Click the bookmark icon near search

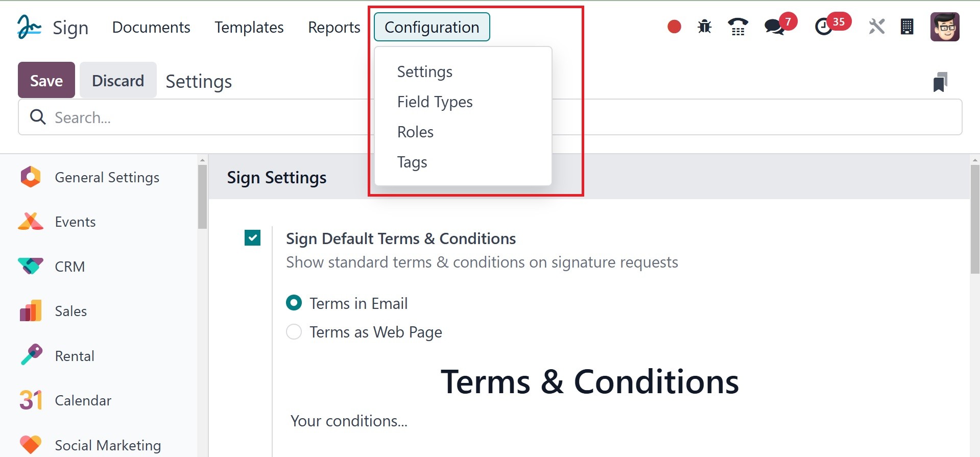940,82
